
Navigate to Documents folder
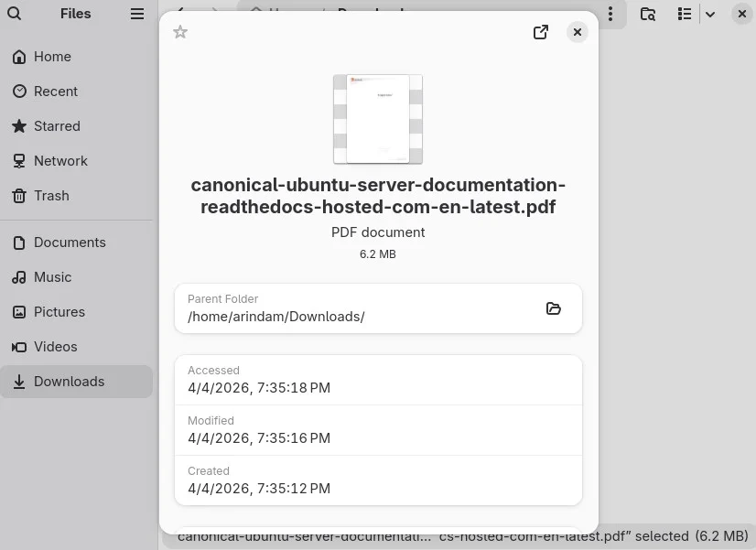70,243
